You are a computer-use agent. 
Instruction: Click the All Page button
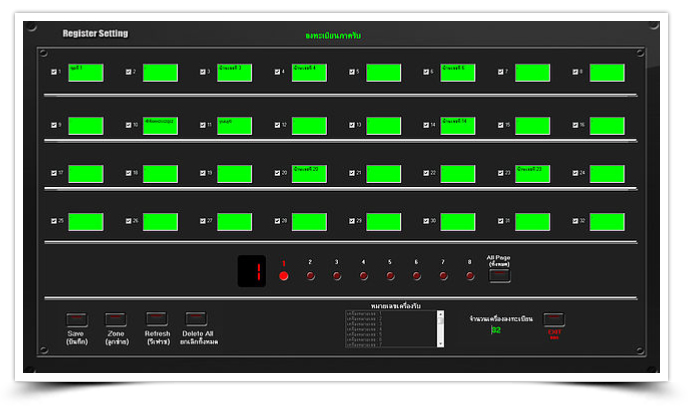click(x=499, y=276)
